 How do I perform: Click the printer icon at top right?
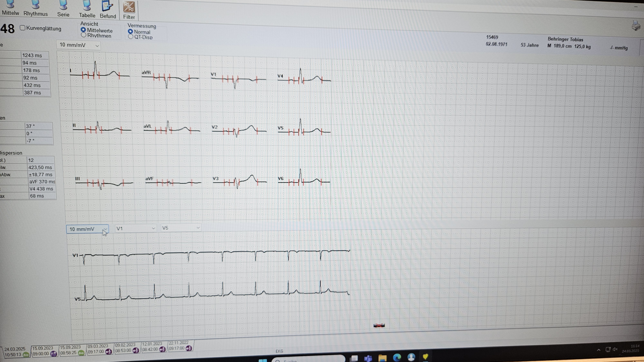[x=636, y=26]
